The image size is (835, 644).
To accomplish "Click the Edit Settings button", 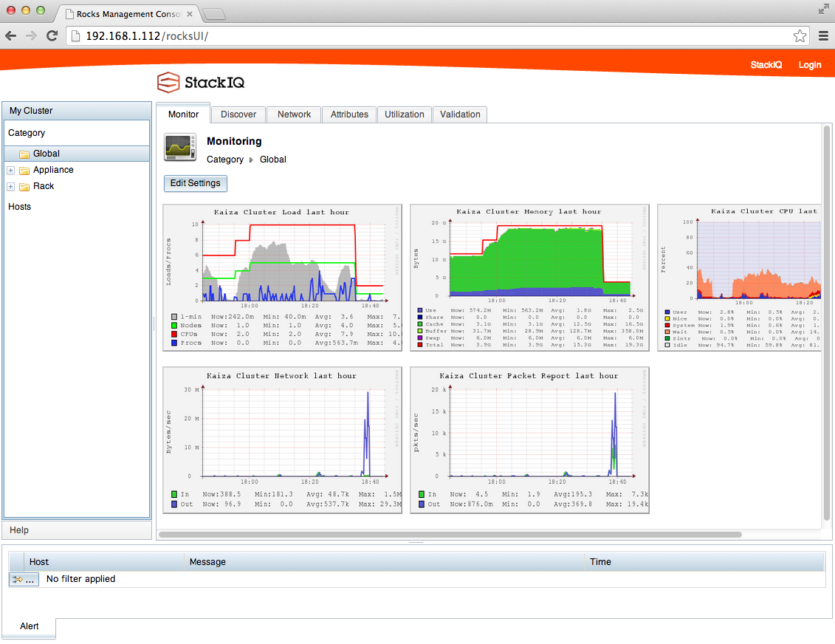I will [x=195, y=183].
